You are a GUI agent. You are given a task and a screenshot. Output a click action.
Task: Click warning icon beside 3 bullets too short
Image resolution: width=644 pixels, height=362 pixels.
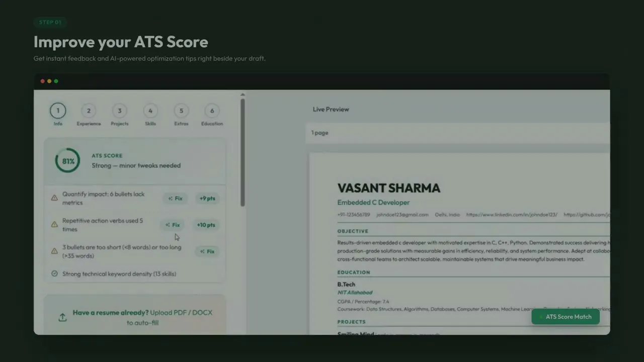tap(54, 251)
